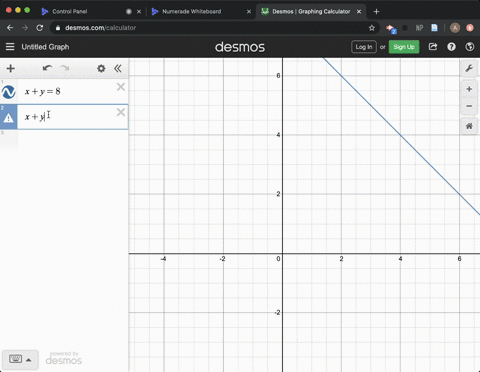Click the orange icon at toolbar end
Image resolution: width=480 pixels, height=372 pixels.
click(x=470, y=28)
